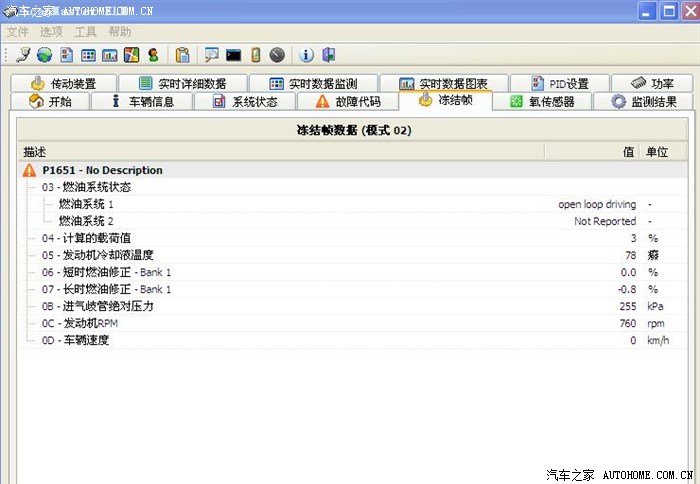Click the blue info icon in toolbar
The image size is (700, 484).
(307, 55)
